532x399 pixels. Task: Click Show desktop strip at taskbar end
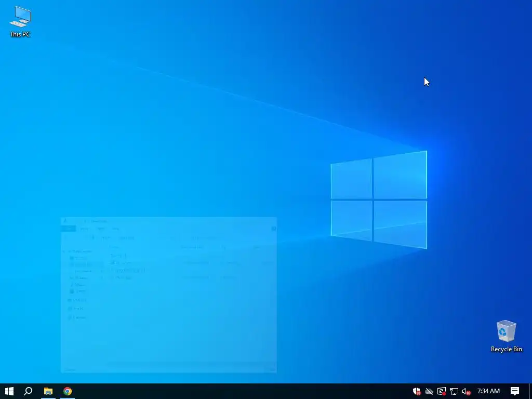(x=530, y=391)
